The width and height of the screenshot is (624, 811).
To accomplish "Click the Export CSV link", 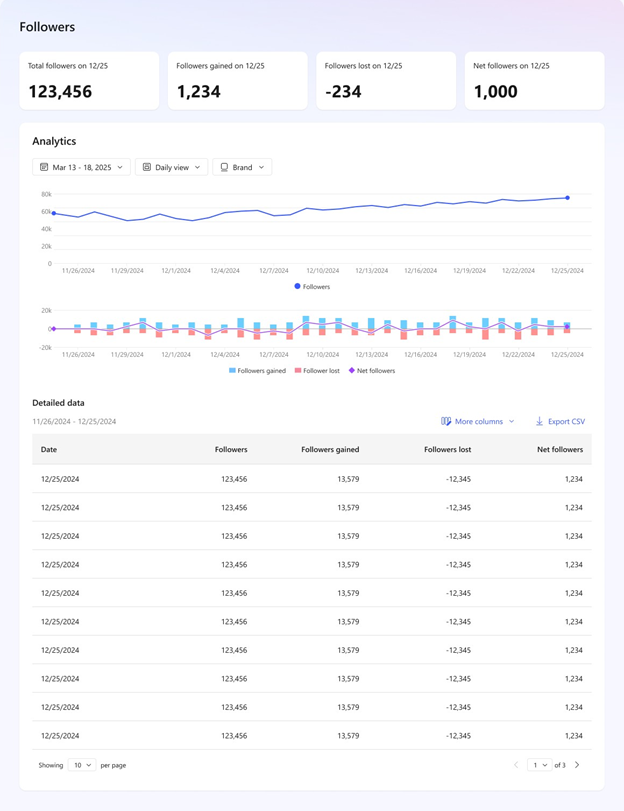I will coord(563,421).
